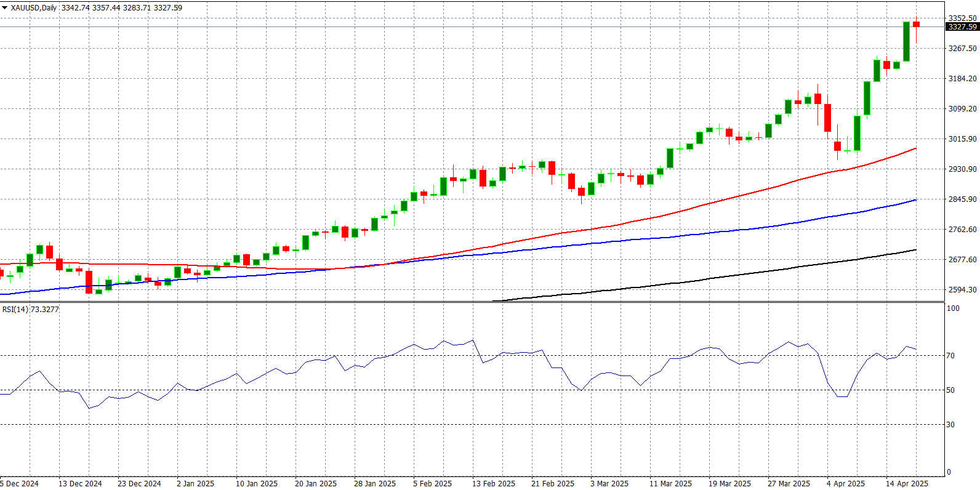Click the RSI scale 70 level label

click(x=950, y=356)
